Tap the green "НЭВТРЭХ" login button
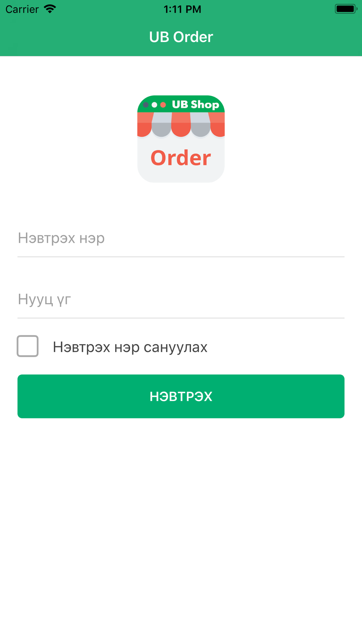Viewport: 362px width, 644px height. click(x=181, y=396)
